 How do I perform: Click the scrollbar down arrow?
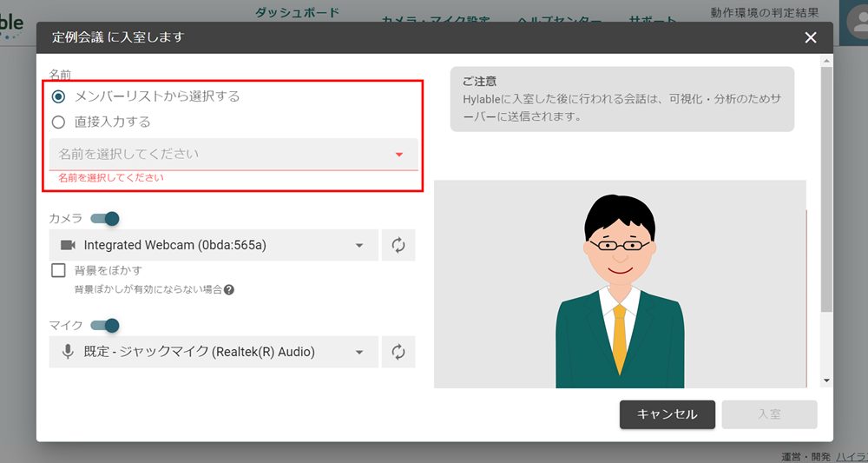click(x=826, y=380)
